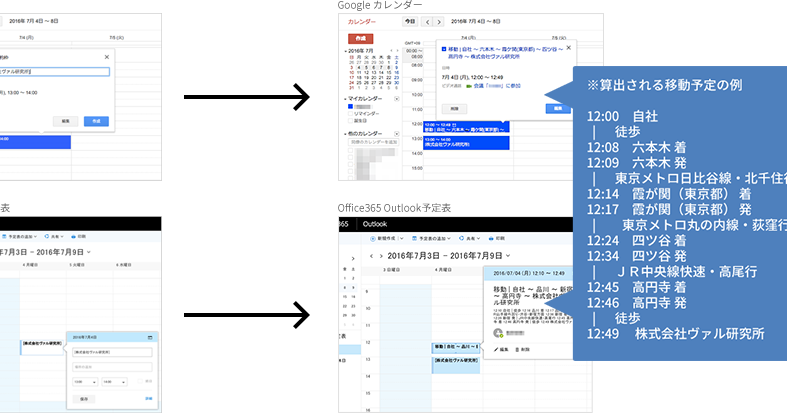Click 編集 in the Google event-creation dialog
Viewport: 787px width, 413px height.
65,121
